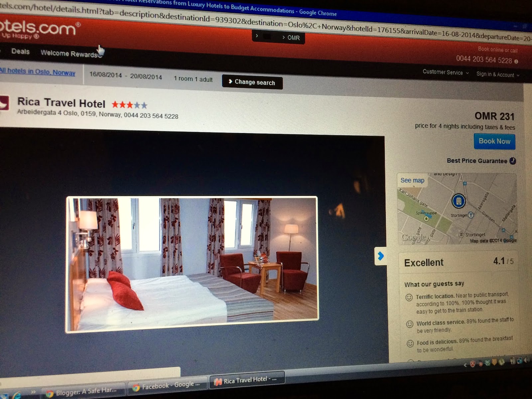Expand the quick launch overflow chevron
The width and height of the screenshot is (532, 399).
33,392
